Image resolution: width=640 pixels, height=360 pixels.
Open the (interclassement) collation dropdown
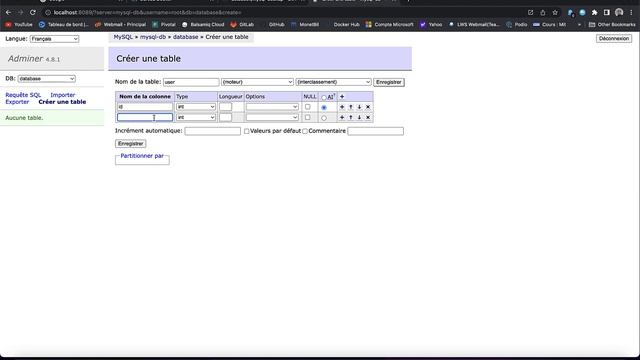pos(333,82)
